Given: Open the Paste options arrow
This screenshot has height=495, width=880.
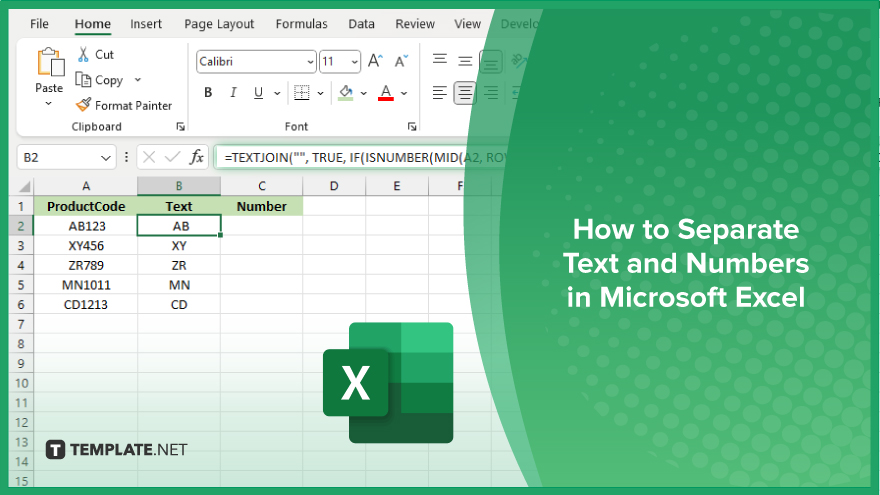Looking at the screenshot, I should (x=48, y=104).
